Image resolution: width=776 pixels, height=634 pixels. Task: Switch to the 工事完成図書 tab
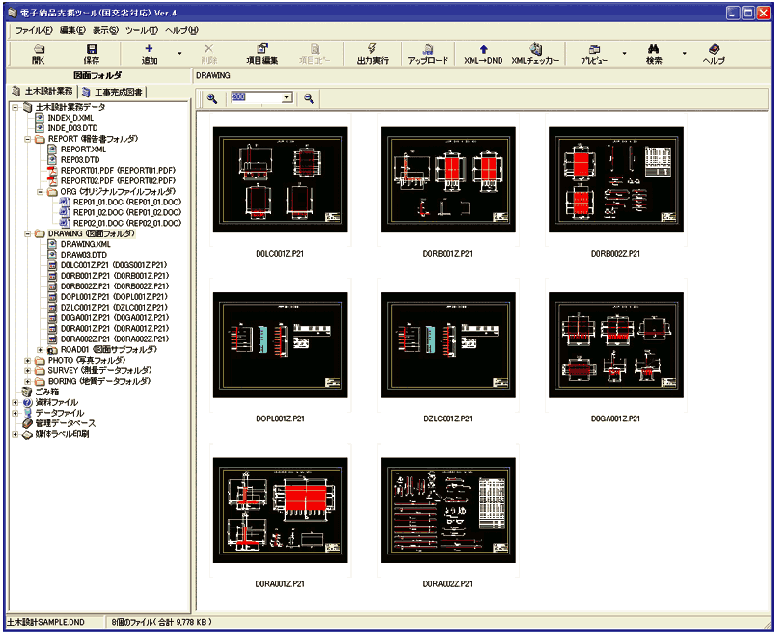(x=115, y=92)
